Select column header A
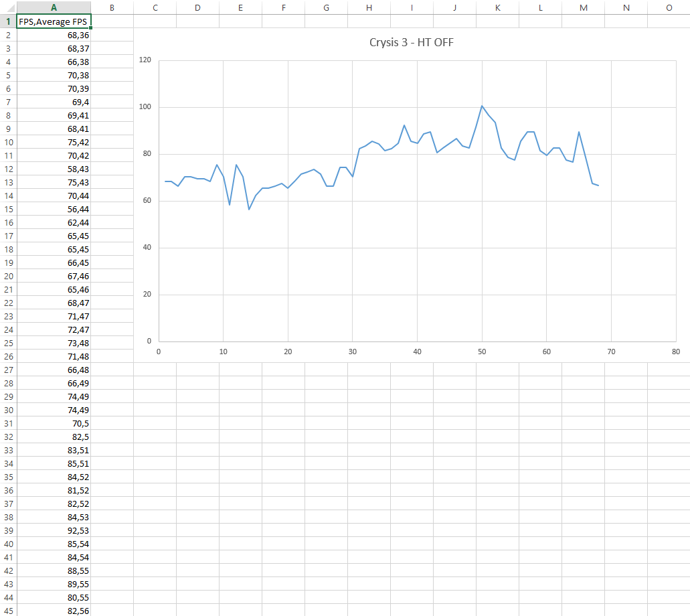 coord(54,7)
